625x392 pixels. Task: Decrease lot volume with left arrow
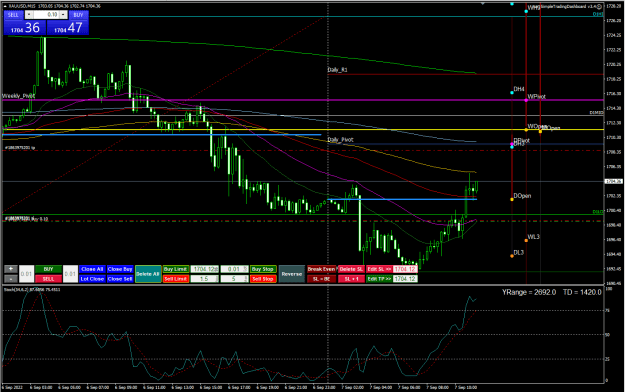[29, 15]
